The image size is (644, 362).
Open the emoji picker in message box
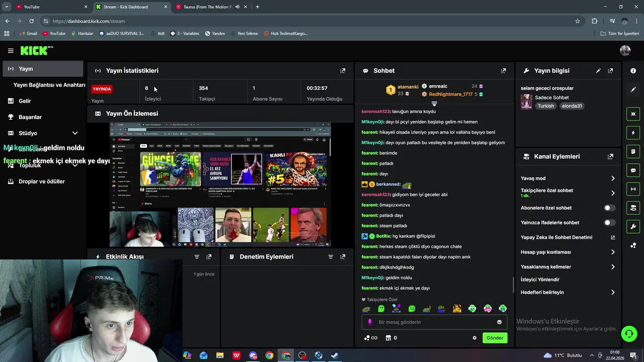click(x=499, y=322)
